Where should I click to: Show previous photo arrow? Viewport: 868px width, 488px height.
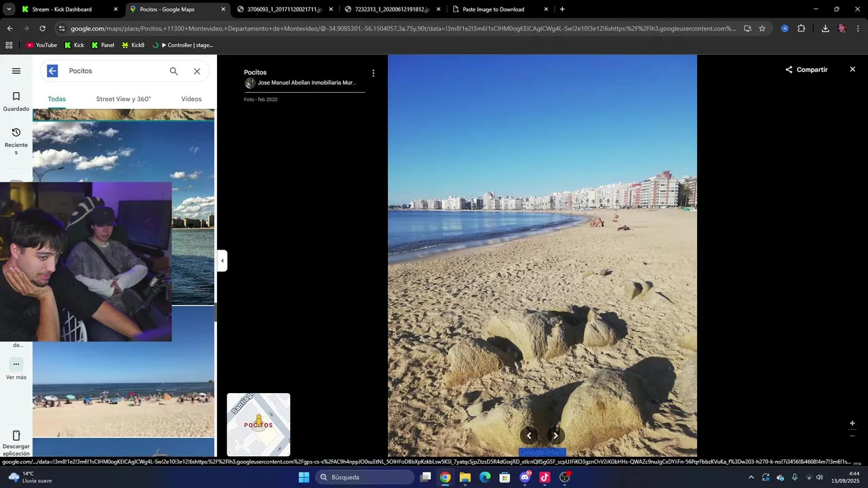(529, 436)
